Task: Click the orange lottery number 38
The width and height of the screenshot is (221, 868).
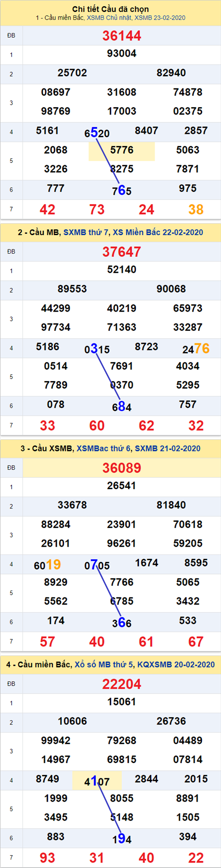Action: pos(196,210)
